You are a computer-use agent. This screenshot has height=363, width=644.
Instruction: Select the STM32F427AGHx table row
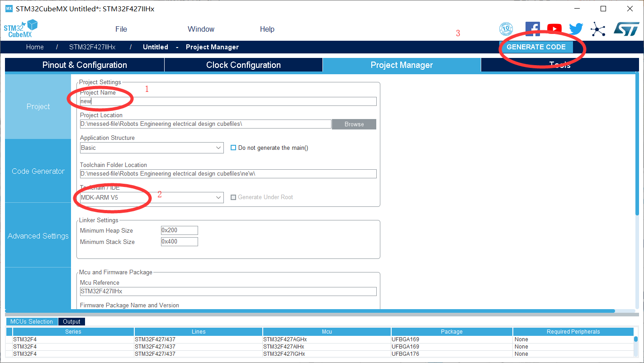click(320, 339)
